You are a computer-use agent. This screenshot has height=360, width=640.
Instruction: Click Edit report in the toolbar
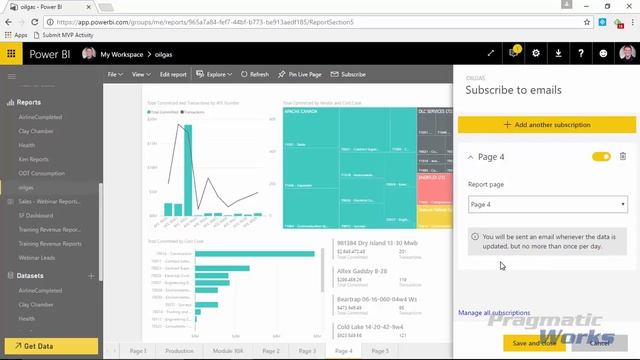pos(173,74)
